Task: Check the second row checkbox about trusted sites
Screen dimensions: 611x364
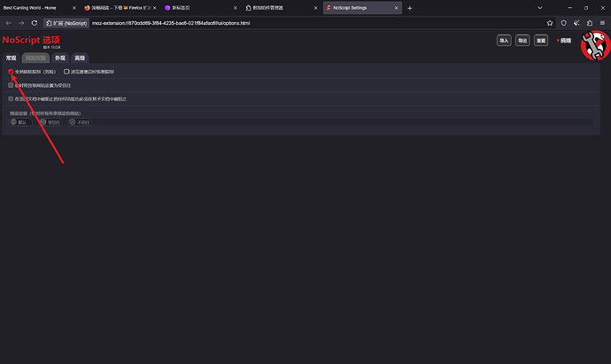Action: [x=11, y=85]
